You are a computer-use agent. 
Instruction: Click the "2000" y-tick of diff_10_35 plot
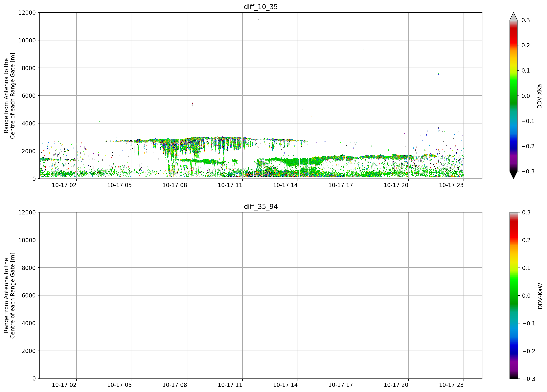(x=29, y=151)
